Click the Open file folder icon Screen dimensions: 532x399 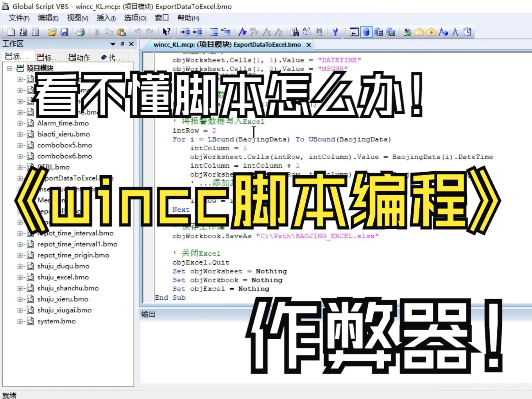point(52,32)
